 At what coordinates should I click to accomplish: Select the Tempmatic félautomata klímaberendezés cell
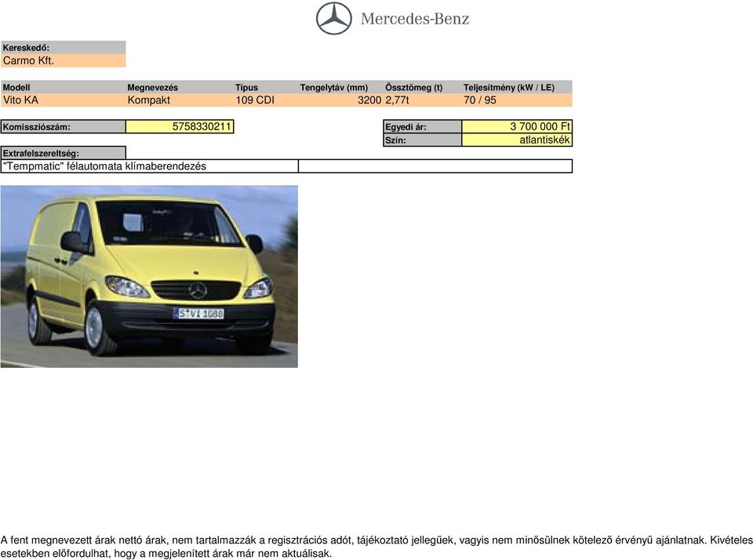click(x=149, y=166)
